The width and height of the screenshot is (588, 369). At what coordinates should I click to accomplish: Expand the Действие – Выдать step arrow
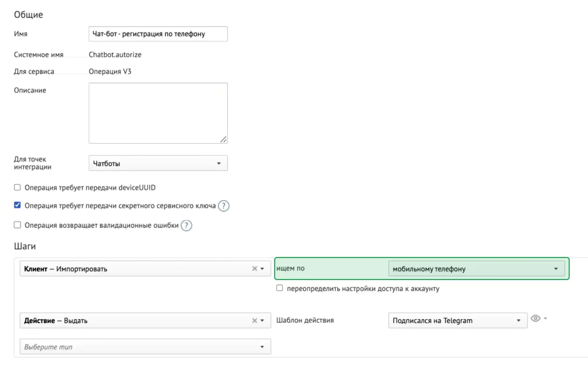click(262, 321)
